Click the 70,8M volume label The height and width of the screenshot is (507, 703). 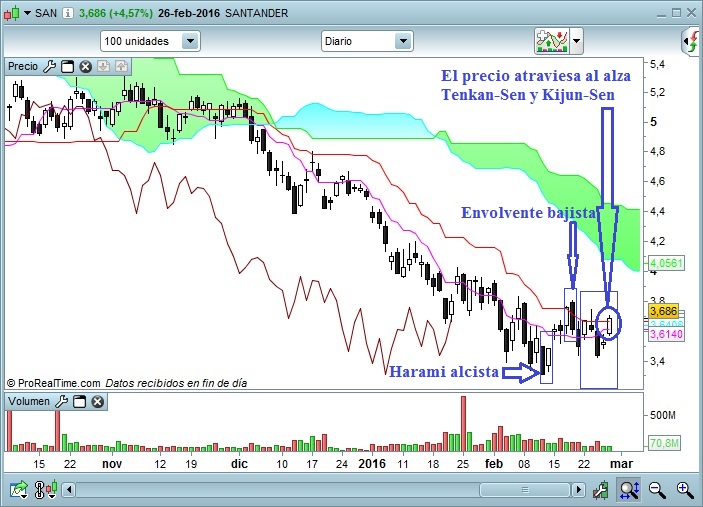[x=664, y=443]
